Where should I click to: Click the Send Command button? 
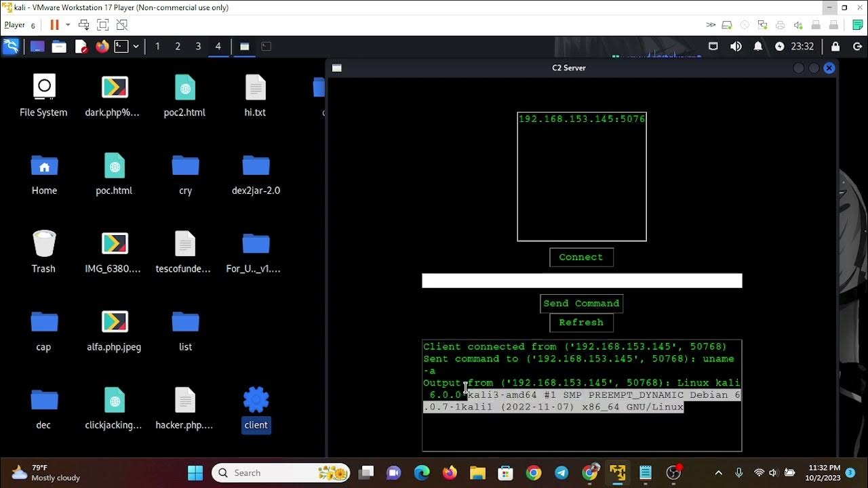581,304
